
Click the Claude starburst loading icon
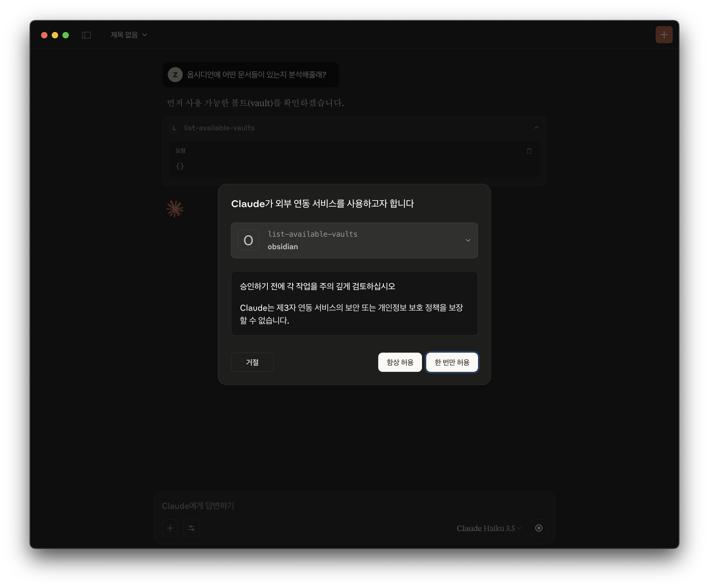point(174,209)
